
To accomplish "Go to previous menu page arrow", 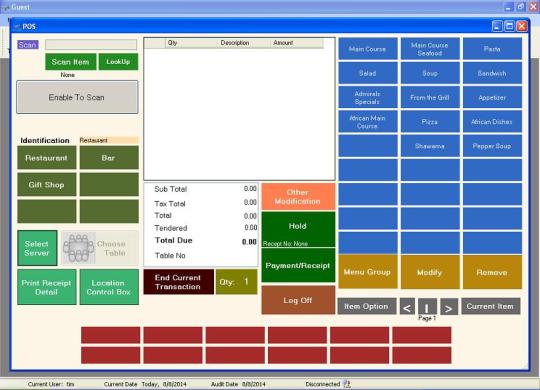I will click(x=407, y=307).
